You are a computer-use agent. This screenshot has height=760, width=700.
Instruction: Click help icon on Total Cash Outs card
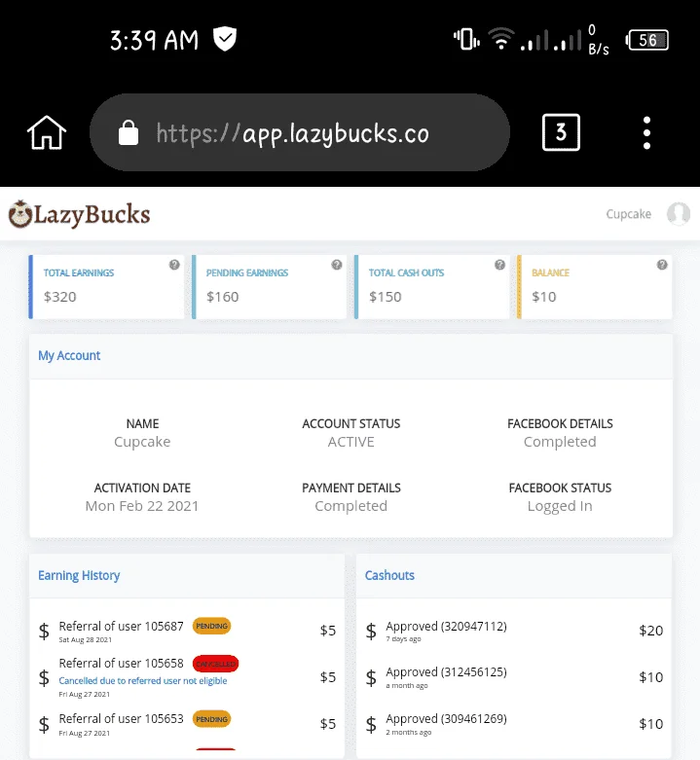(499, 265)
